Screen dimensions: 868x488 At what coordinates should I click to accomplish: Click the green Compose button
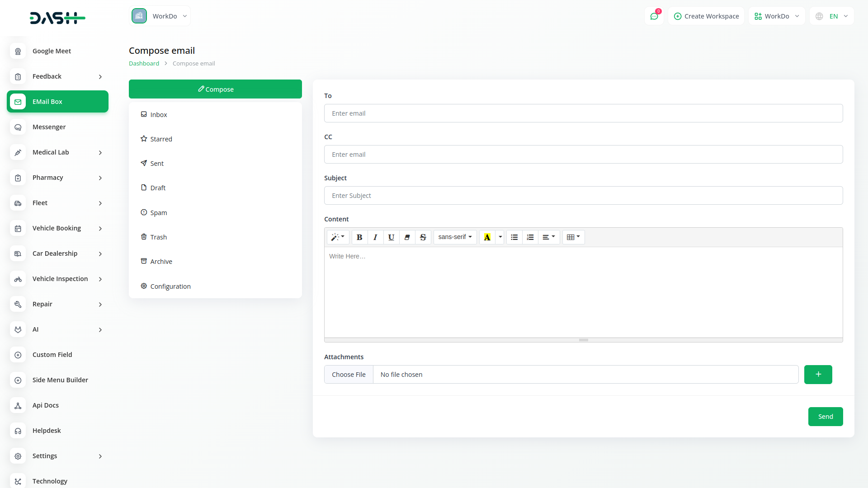[215, 89]
